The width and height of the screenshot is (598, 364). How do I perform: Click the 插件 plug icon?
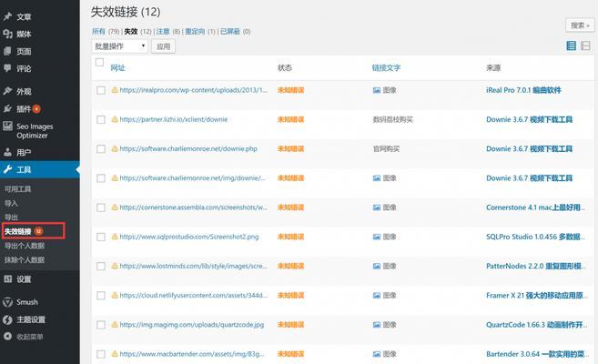(x=7, y=108)
